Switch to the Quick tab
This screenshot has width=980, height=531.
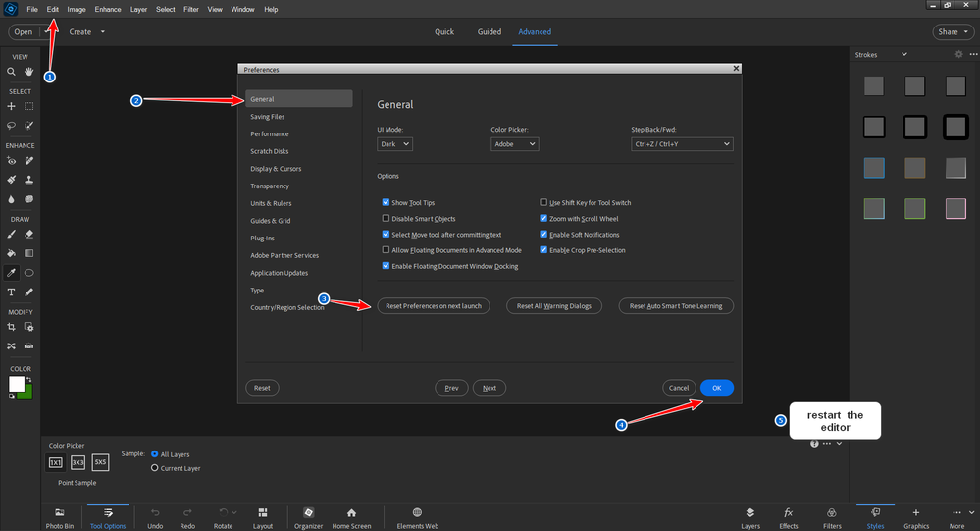click(444, 31)
